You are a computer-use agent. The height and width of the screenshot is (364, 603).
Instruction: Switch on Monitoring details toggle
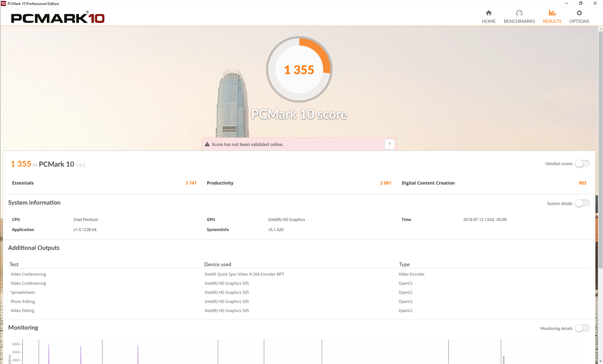[582, 328]
